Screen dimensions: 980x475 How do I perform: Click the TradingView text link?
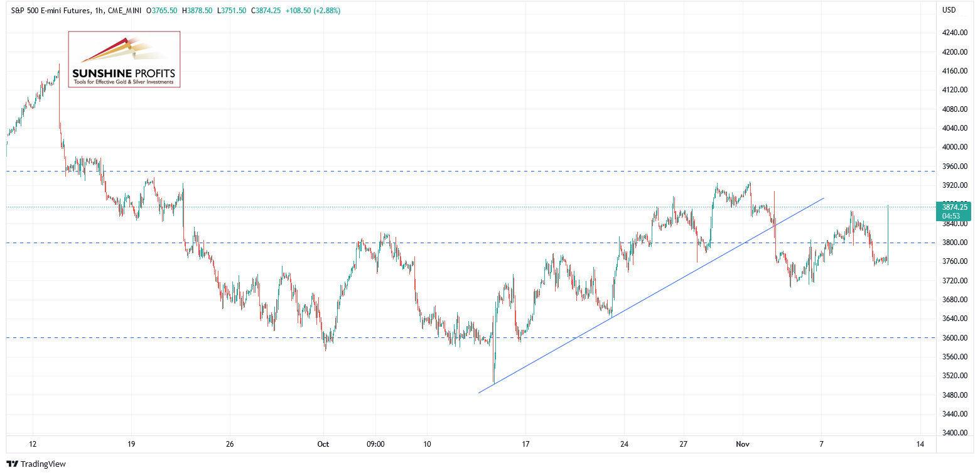43,464
